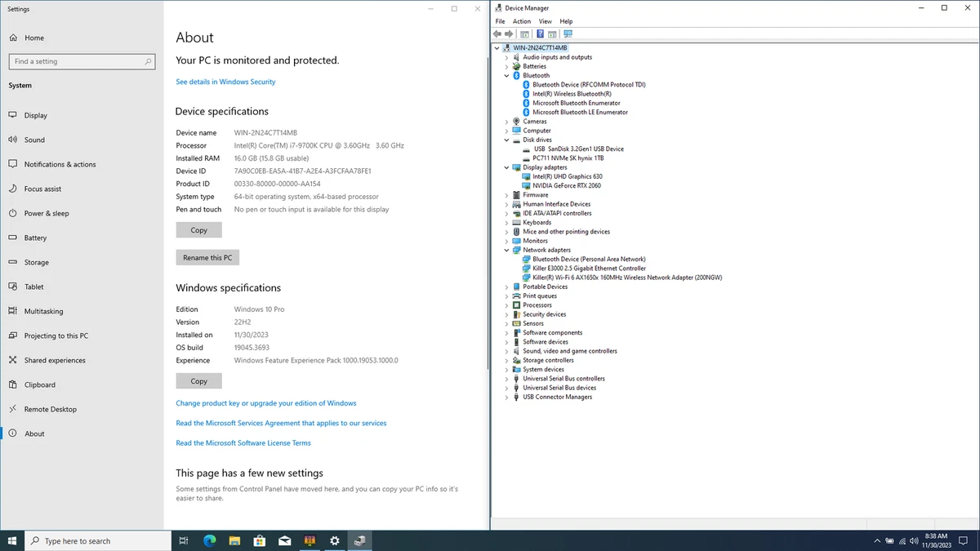Expand the Processors category
The image size is (980, 551).
[506, 305]
